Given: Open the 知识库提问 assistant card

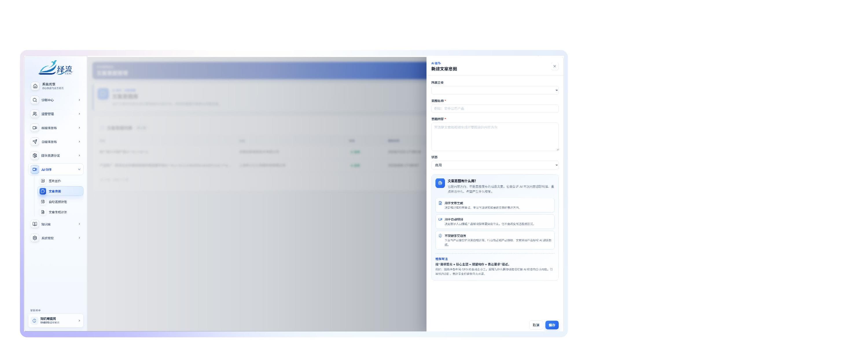Looking at the screenshot, I should coord(56,321).
